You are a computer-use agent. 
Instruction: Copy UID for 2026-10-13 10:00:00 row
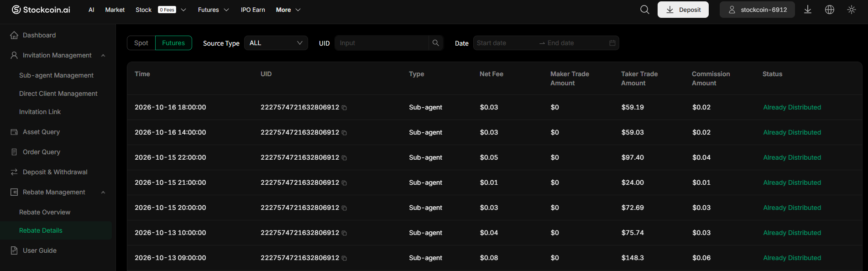344,233
